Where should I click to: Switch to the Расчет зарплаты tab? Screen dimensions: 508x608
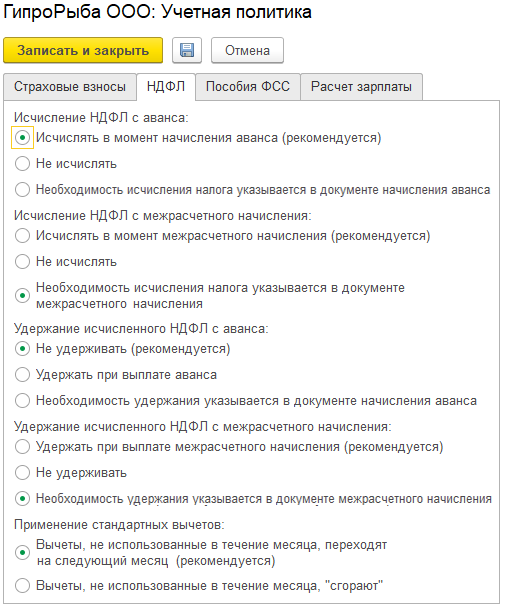coord(361,86)
